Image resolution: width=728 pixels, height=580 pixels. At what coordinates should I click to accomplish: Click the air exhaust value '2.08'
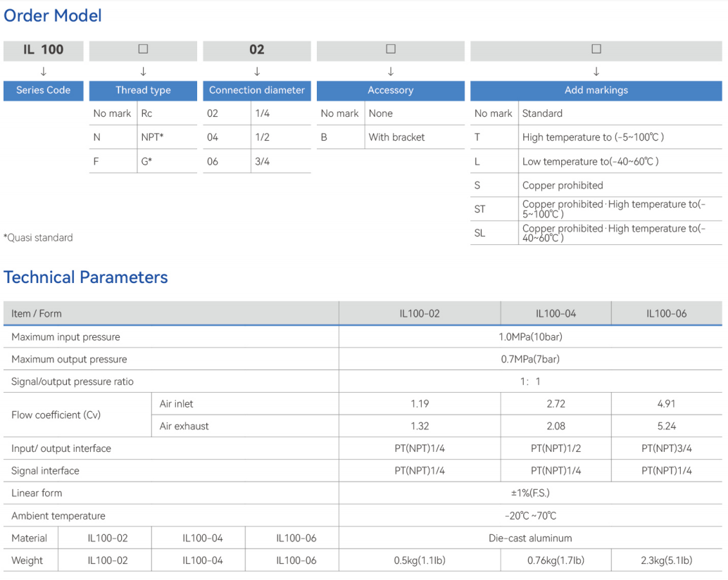[x=556, y=426]
